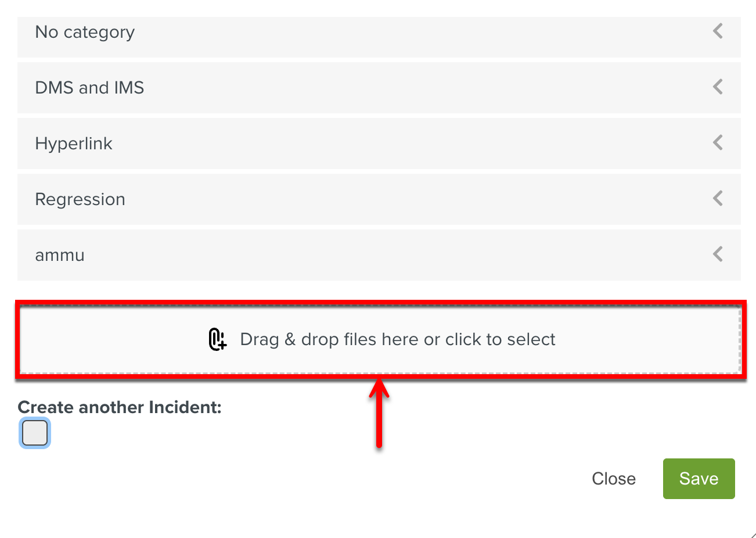Click the Save button
The image size is (756, 538).
(x=699, y=478)
